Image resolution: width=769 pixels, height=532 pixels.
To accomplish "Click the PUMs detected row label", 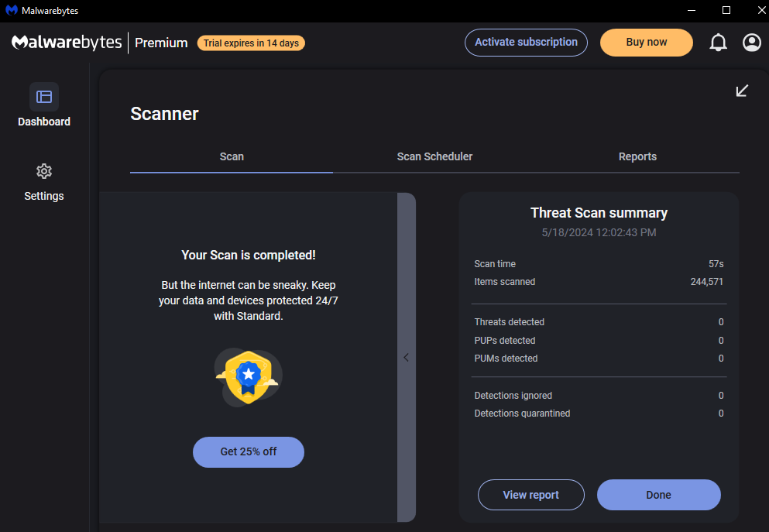I will [x=506, y=359].
